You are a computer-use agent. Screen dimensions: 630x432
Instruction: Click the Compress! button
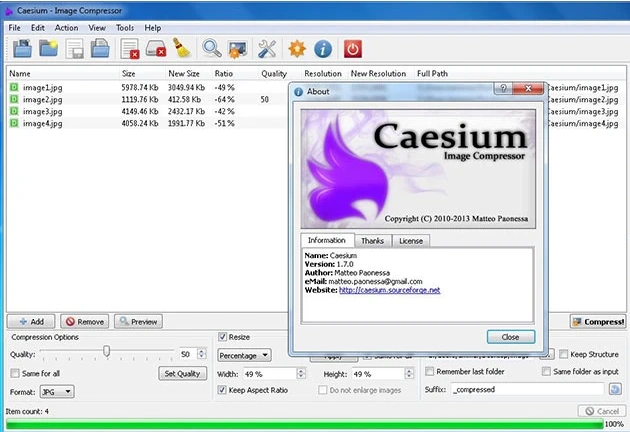point(598,321)
